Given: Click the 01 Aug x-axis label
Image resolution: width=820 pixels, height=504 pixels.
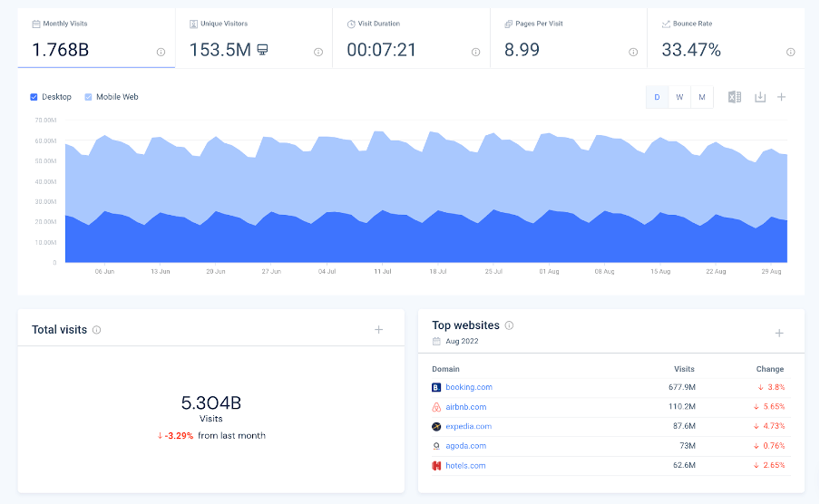Looking at the screenshot, I should (549, 271).
